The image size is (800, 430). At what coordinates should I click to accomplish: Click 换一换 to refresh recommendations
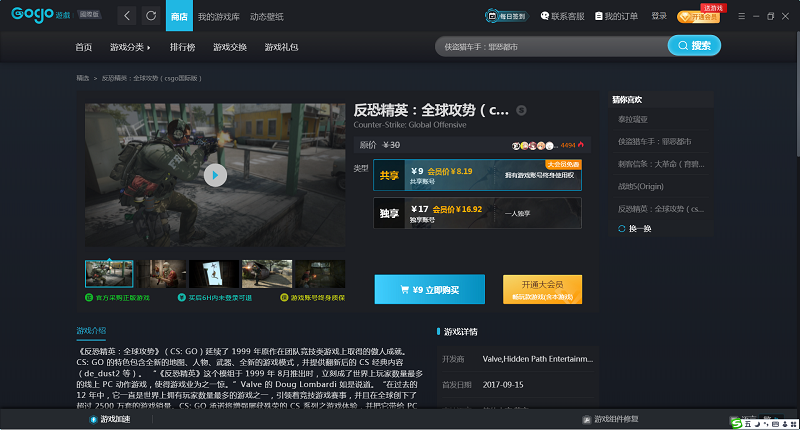pyautogui.click(x=635, y=229)
